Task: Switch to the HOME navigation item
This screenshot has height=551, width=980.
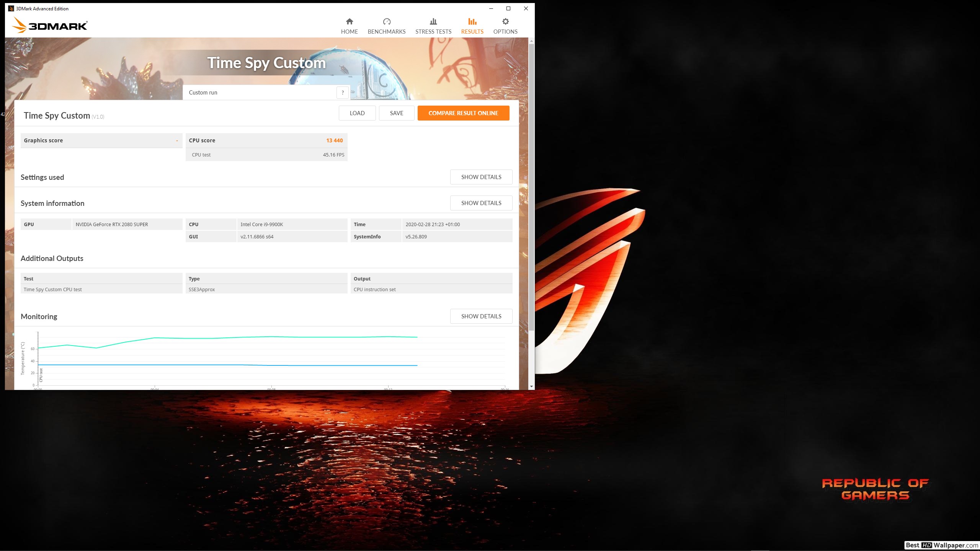Action: pyautogui.click(x=349, y=32)
